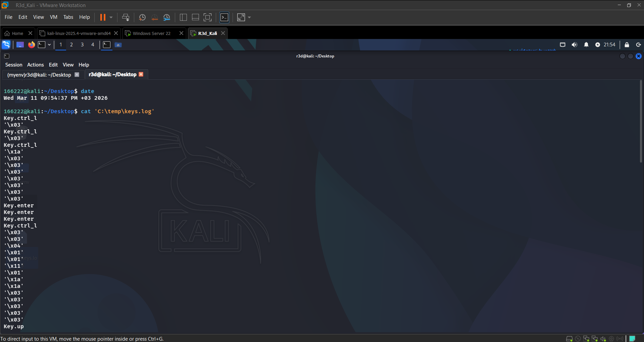The image size is (644, 342).
Task: Mute the Kali volume speaker icon
Action: tap(575, 45)
